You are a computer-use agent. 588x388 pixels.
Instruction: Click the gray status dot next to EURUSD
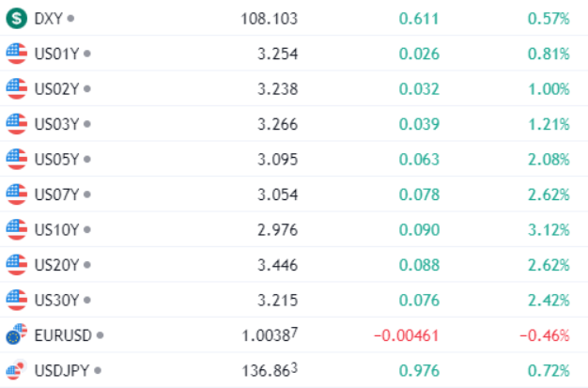100,335
